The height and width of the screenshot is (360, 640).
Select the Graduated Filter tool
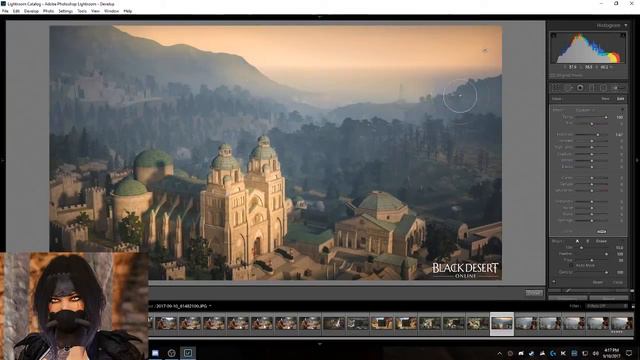591,88
